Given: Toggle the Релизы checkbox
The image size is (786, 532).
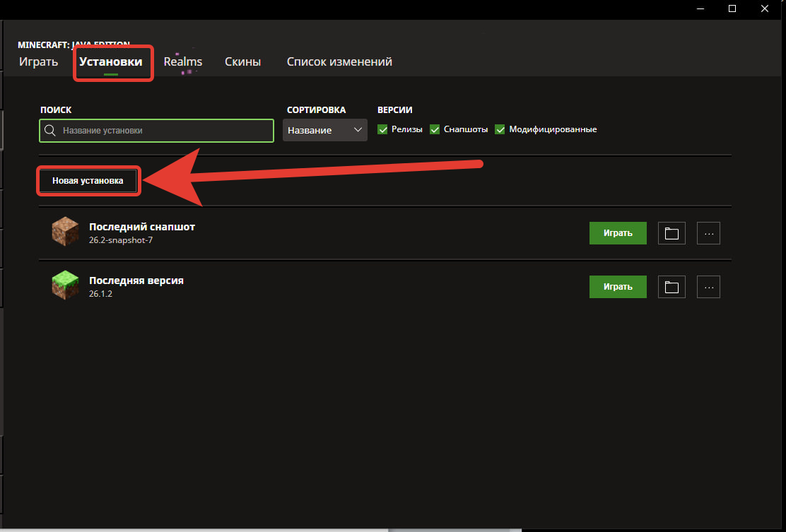Looking at the screenshot, I should 382,129.
